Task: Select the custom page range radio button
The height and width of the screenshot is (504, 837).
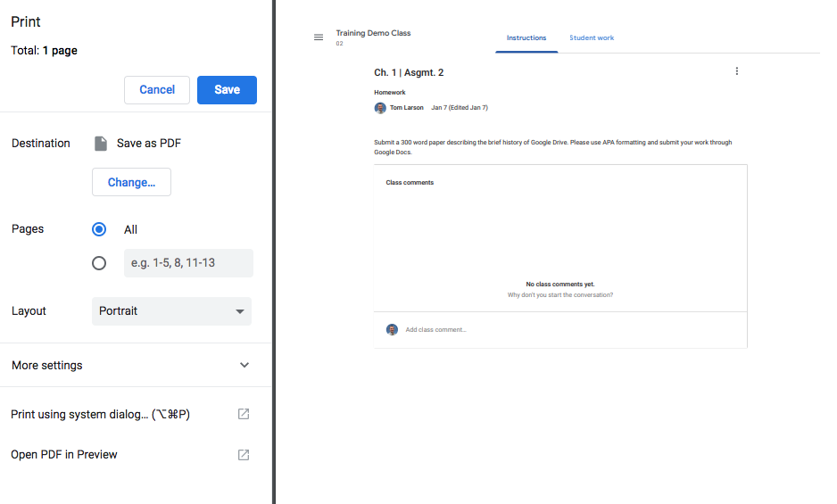Action: click(99, 263)
